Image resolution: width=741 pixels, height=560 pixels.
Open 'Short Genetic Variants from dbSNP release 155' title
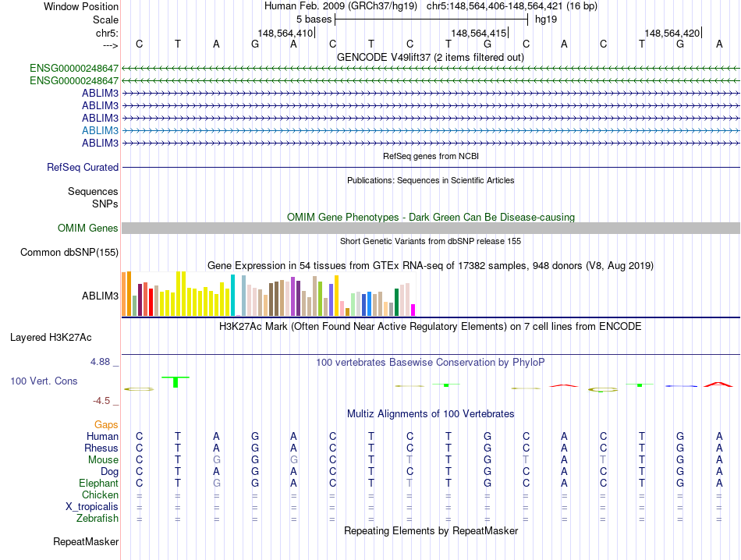[x=431, y=241]
